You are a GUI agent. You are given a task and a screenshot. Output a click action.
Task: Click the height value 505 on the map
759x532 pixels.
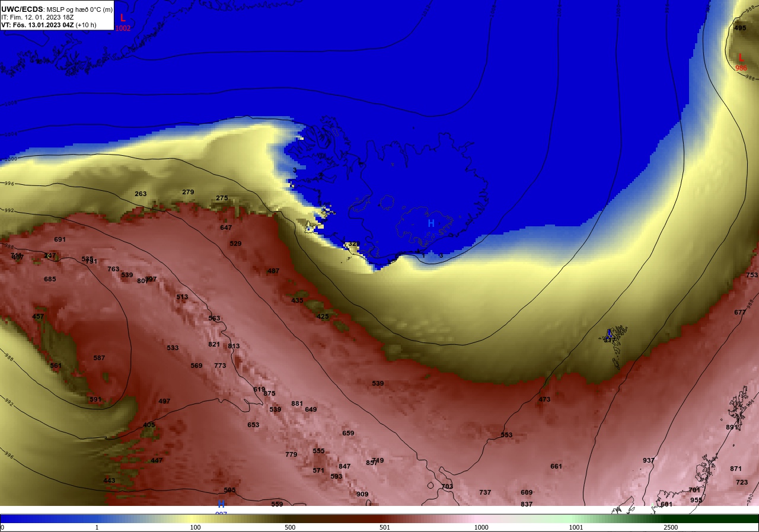click(x=229, y=491)
